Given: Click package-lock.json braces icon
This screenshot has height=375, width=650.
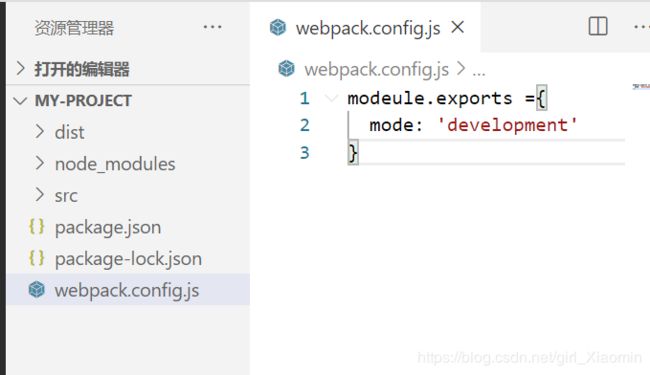Looking at the screenshot, I should [x=36, y=258].
